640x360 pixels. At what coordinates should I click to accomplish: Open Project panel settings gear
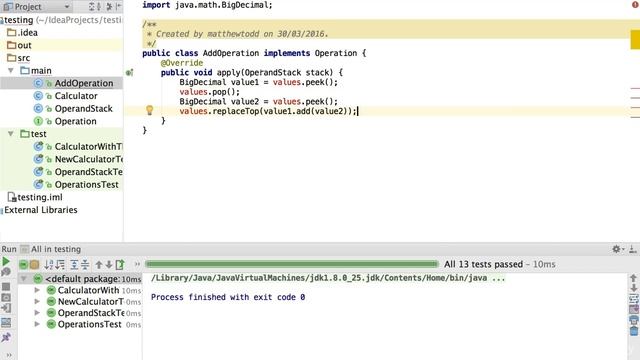(109, 7)
